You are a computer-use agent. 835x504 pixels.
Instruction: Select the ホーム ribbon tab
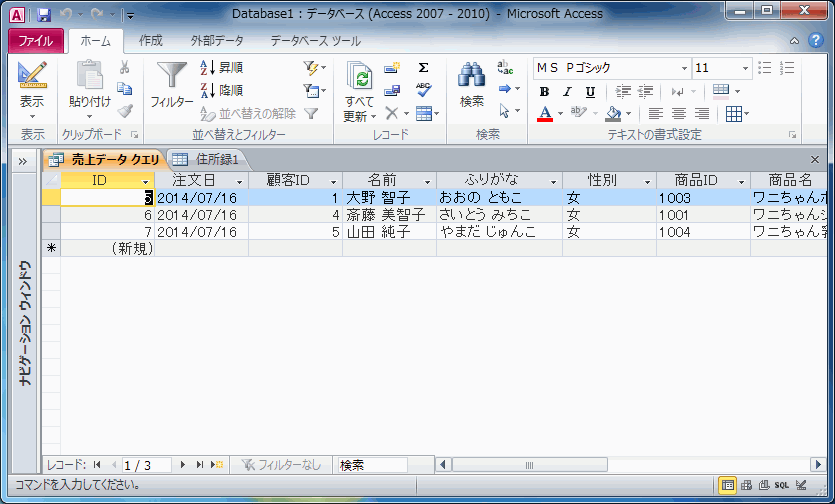pos(96,40)
